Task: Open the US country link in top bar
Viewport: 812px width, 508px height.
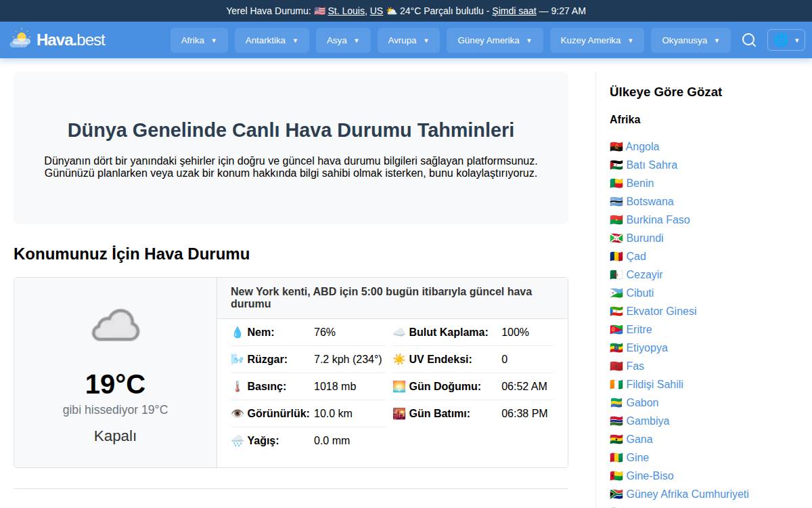Action: click(x=376, y=11)
